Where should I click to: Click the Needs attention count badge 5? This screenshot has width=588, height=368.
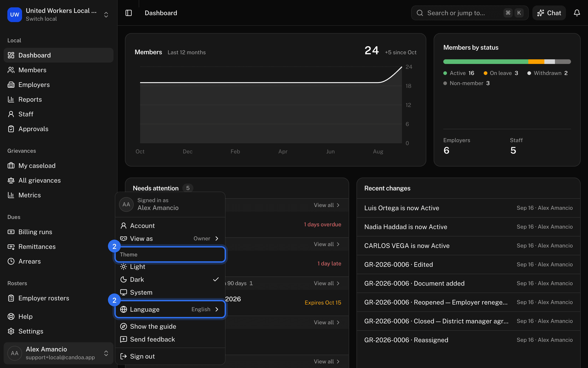click(188, 188)
